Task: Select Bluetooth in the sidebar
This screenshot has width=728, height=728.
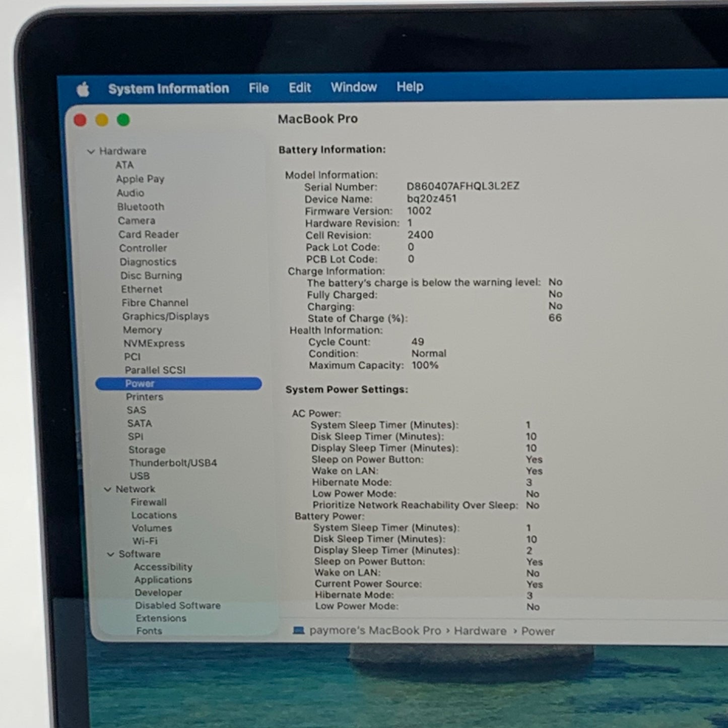Action: pyautogui.click(x=141, y=207)
